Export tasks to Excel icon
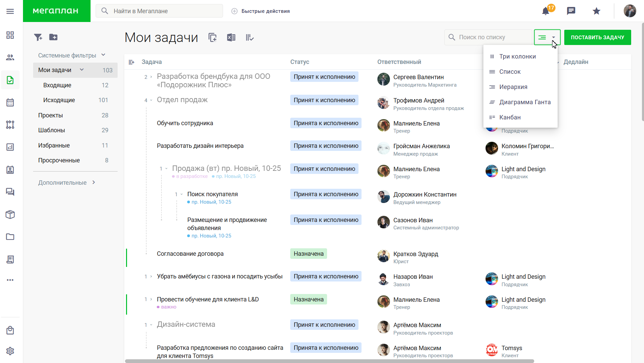This screenshot has width=644, height=363. click(231, 38)
